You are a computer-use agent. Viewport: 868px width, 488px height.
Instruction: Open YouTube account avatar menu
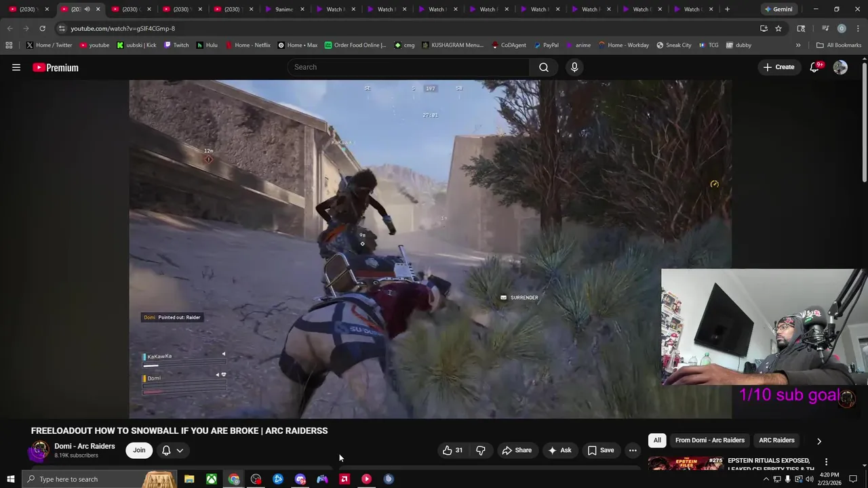point(840,67)
